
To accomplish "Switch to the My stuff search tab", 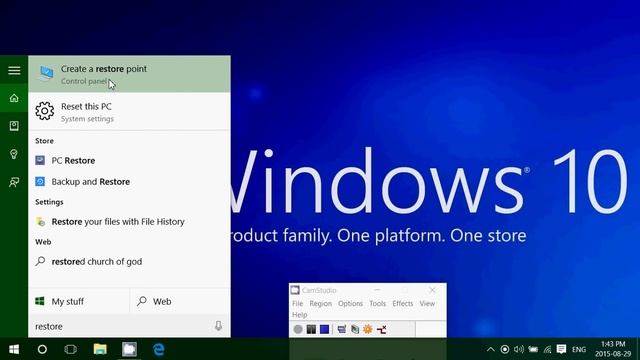I will 79,302.
